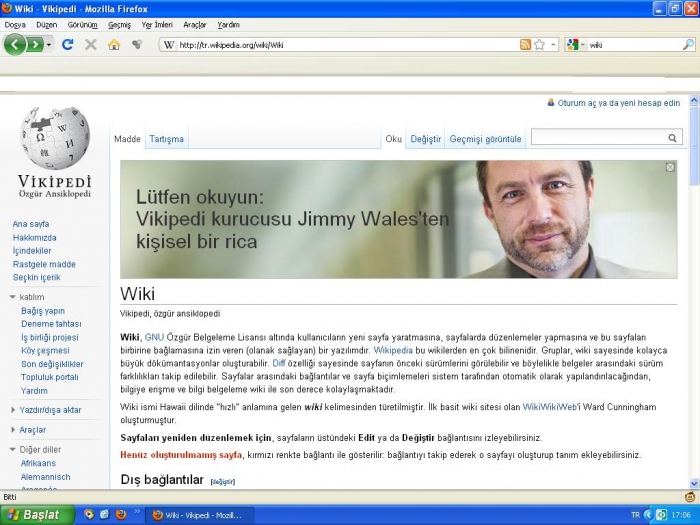Switch to the Madde tab

127,139
